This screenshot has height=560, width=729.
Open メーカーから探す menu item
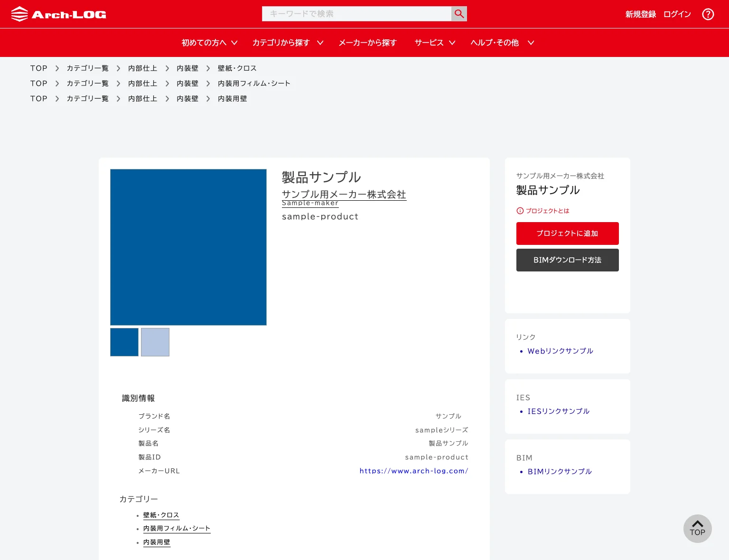coord(367,43)
